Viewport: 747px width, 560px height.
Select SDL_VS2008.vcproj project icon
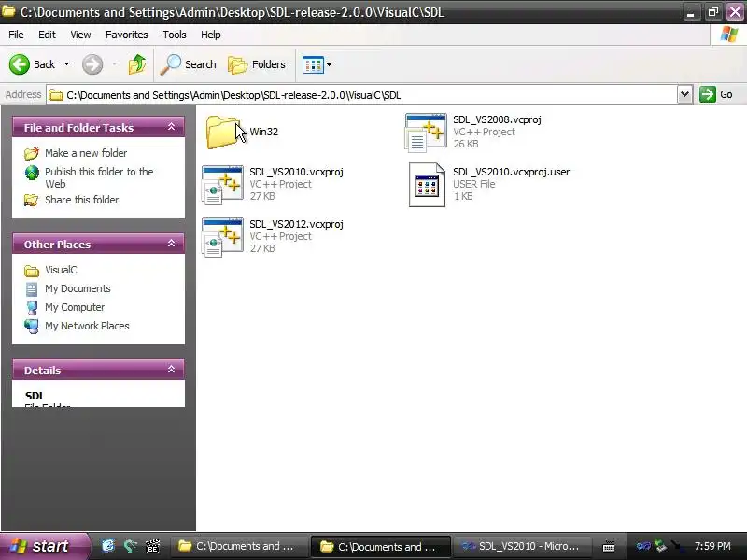426,133
